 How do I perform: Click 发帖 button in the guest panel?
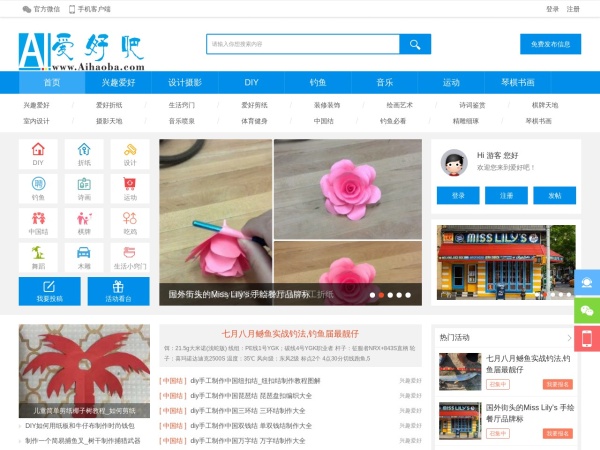coord(554,196)
